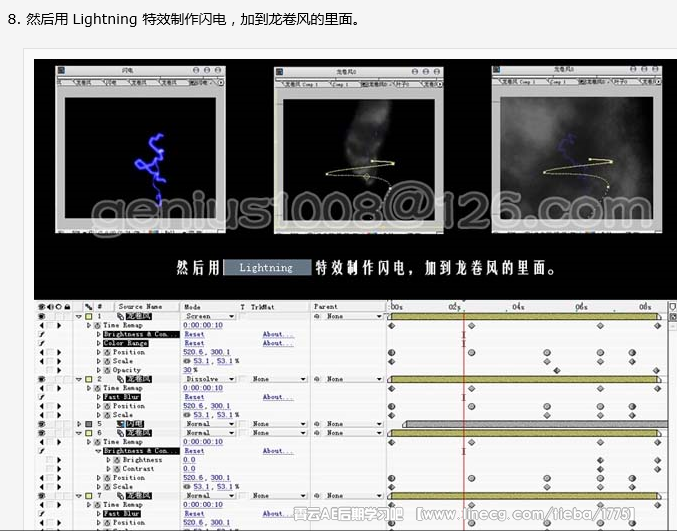
Task: Click Reset link for layer 2 Fast Blur
Action: [194, 397]
